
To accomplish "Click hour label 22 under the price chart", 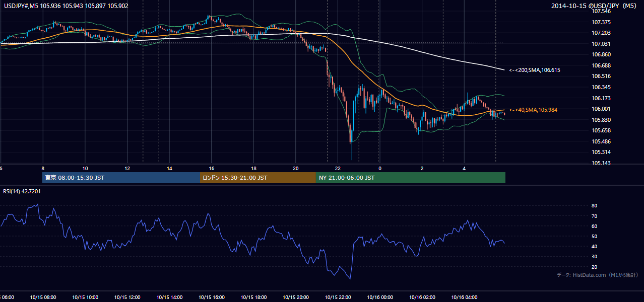I will [x=338, y=168].
